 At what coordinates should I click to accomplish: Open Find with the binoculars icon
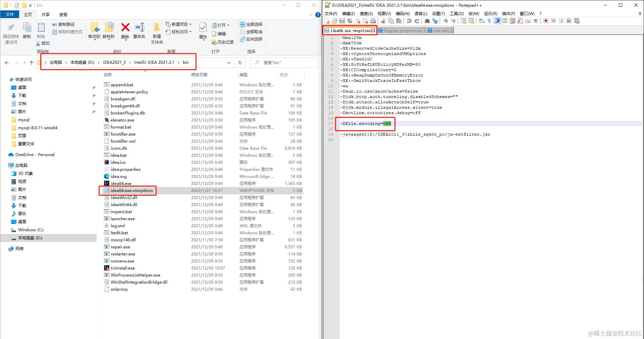[427, 21]
